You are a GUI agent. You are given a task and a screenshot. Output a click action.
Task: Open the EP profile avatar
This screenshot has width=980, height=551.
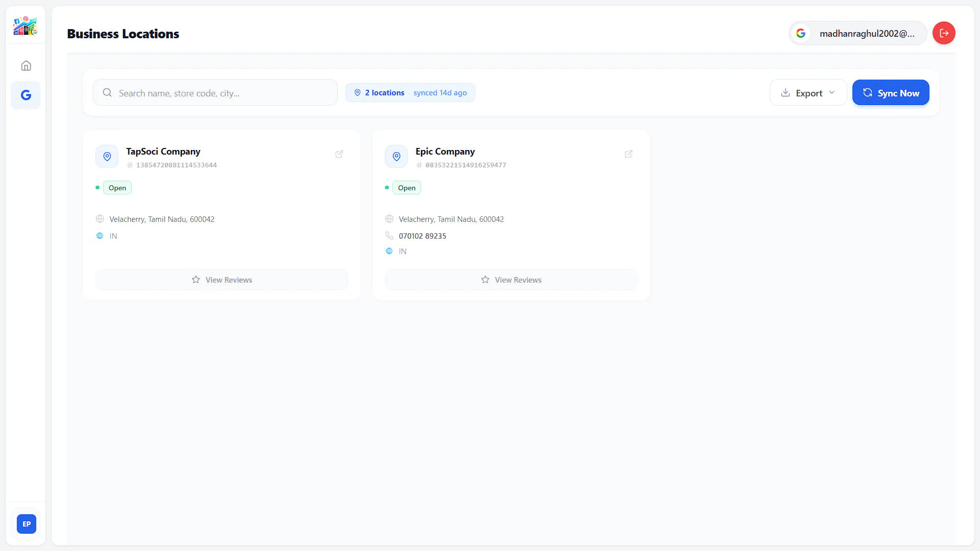27,524
